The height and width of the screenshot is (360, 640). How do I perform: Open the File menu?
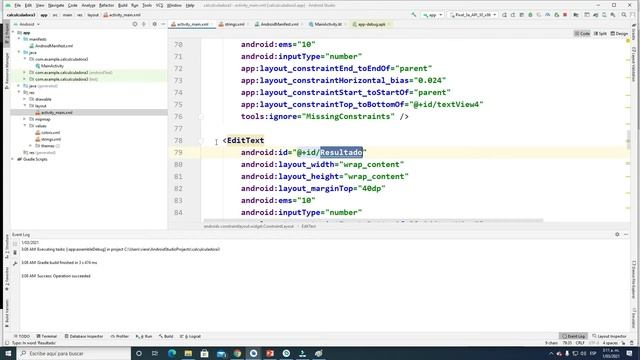pyautogui.click(x=18, y=5)
